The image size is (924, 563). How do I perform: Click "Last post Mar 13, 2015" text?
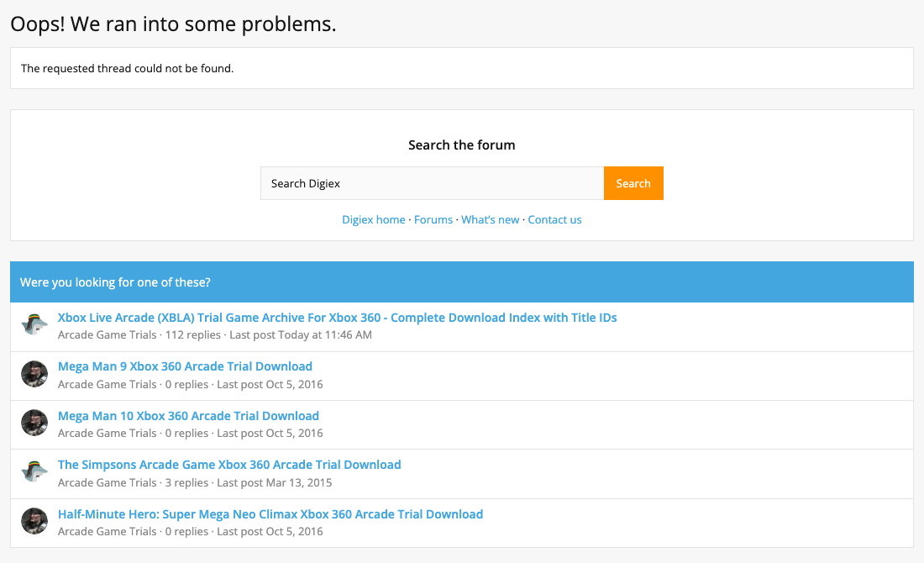[x=275, y=483]
